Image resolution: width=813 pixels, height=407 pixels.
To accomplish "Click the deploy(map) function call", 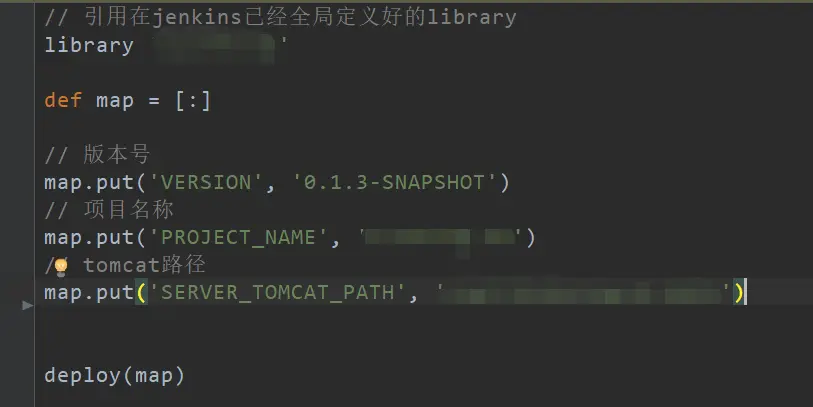I will tap(115, 375).
